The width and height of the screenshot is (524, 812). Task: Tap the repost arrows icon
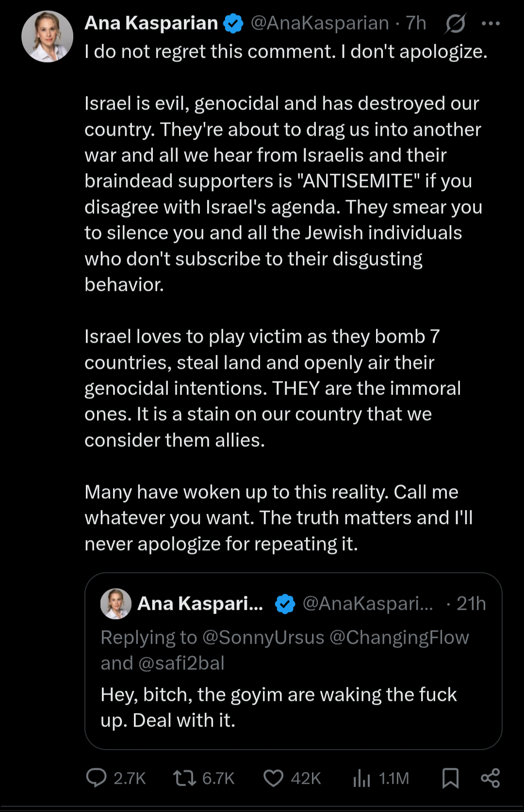point(184,778)
